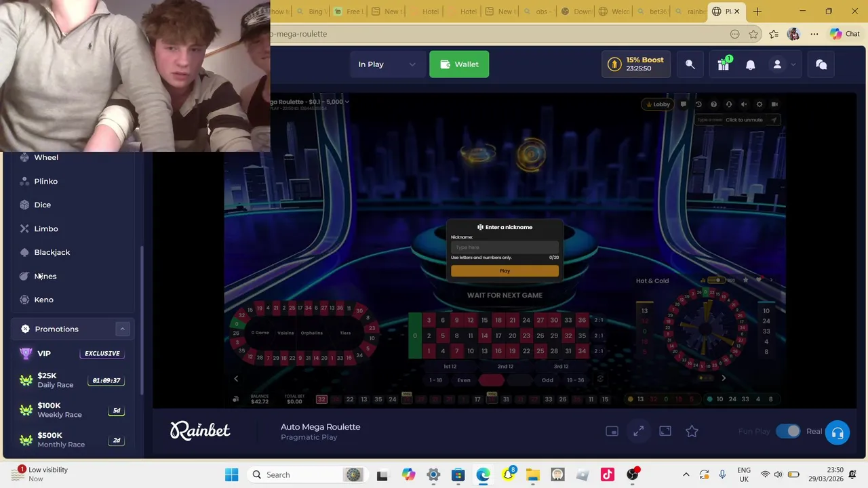The height and width of the screenshot is (488, 868).
Task: Open the in-game chat icon
Action: point(684,104)
